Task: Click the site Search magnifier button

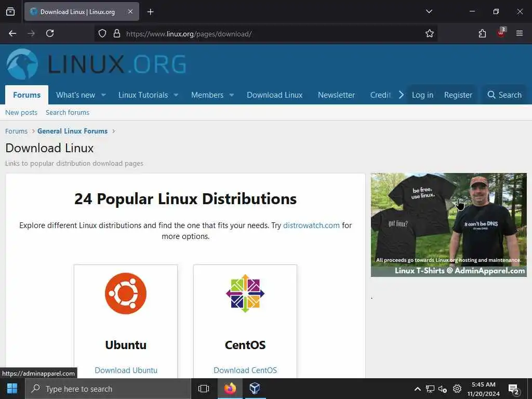Action: point(504,95)
